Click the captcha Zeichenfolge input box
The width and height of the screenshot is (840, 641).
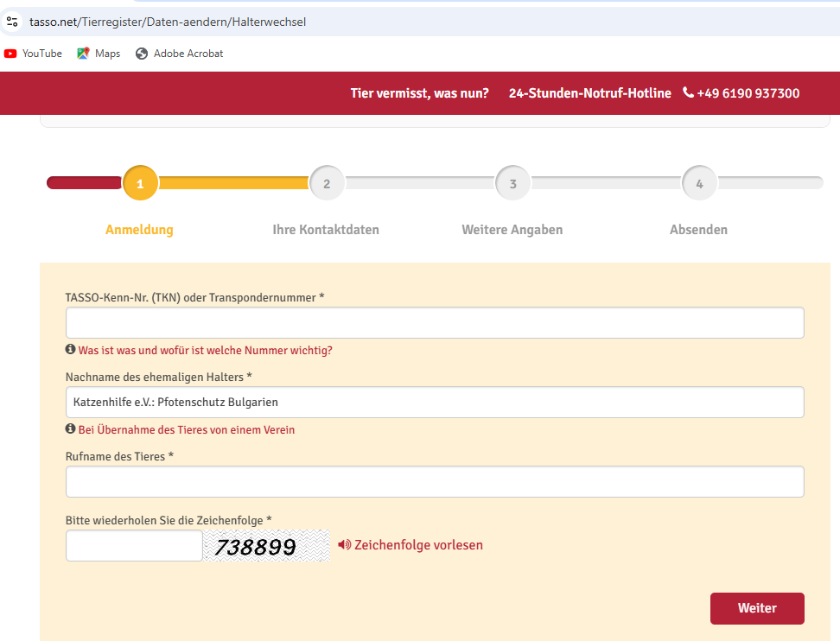[134, 546]
